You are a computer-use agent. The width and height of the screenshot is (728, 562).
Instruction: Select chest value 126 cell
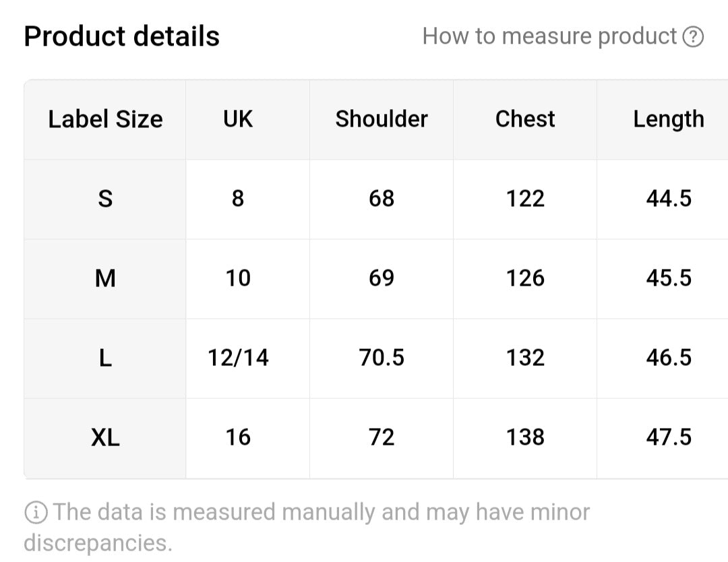tap(524, 279)
